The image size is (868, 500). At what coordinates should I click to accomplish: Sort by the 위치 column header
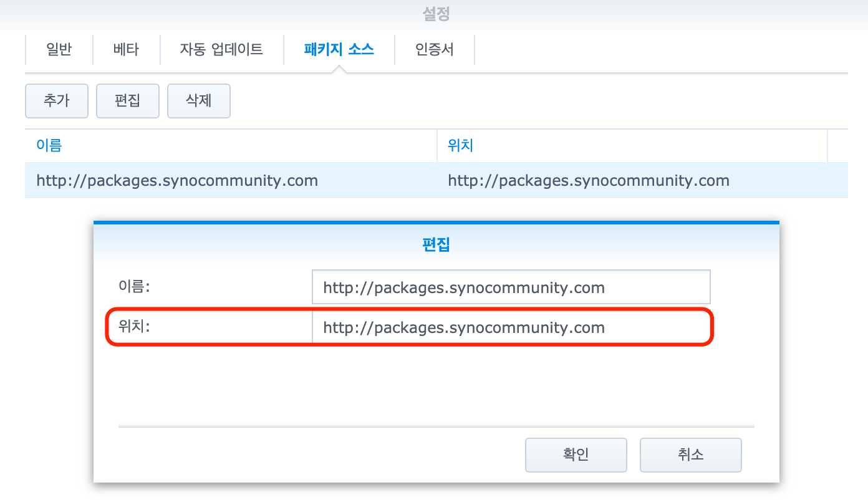point(632,146)
